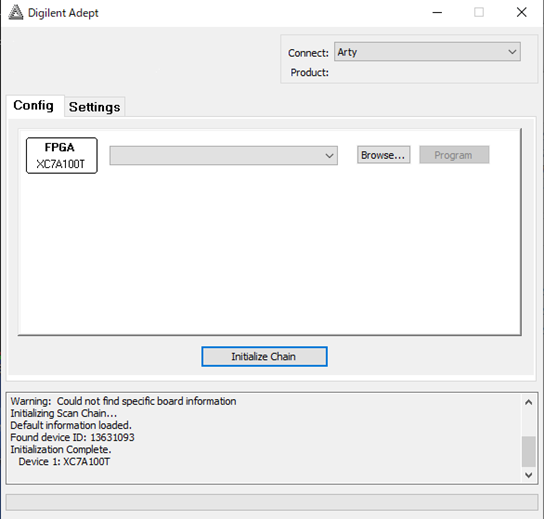Expand the FPGA configuration file chevron
The image size is (544, 519).
click(x=329, y=155)
